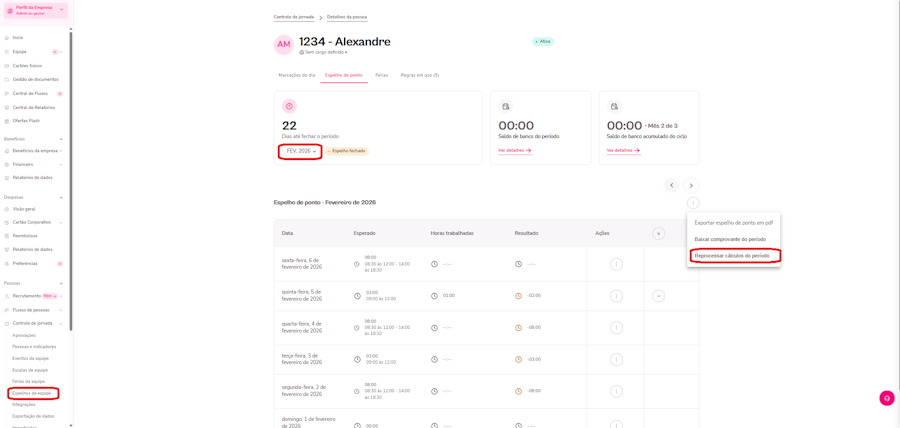Open actions menu for quinta-feira, 5 de fevereiro
The width and height of the screenshot is (900, 428).
click(616, 296)
